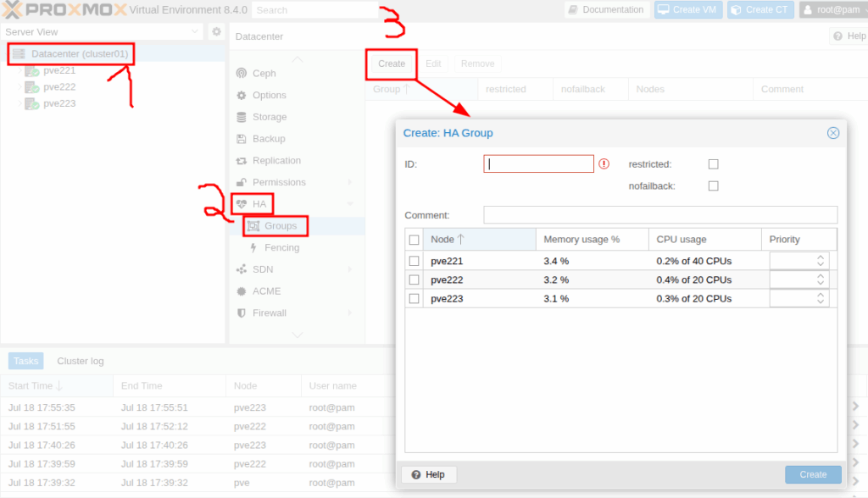The height and width of the screenshot is (498, 868).
Task: Select Datacenter (cluster01) in tree
Action: [x=80, y=53]
